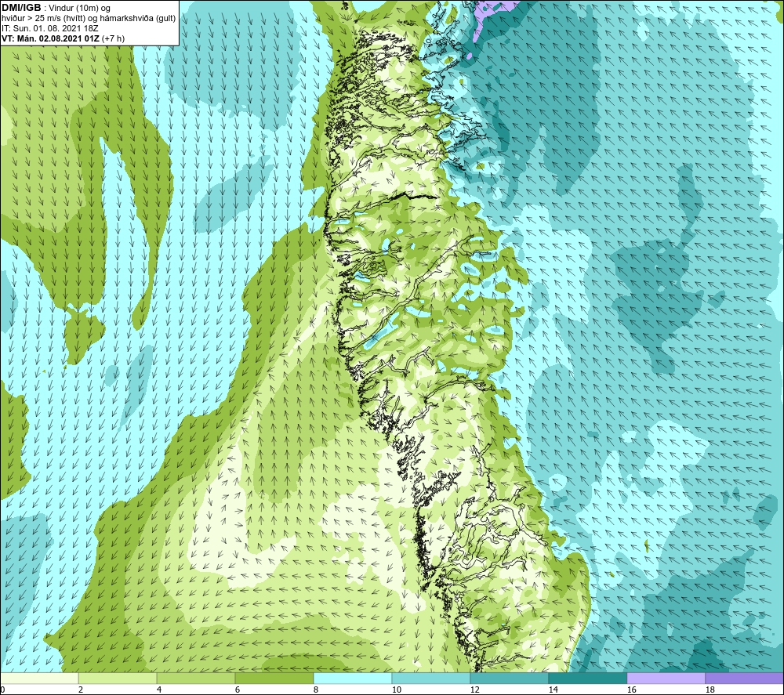This screenshot has width=784, height=695.
Task: Click the scale label '16'
Action: pos(631,690)
